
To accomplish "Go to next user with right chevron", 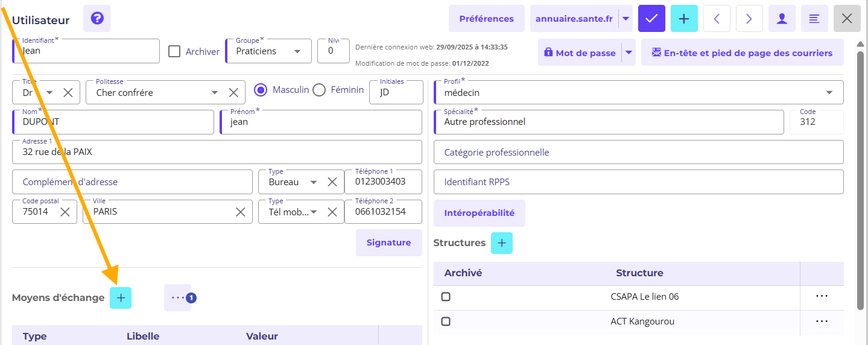I will tap(749, 19).
